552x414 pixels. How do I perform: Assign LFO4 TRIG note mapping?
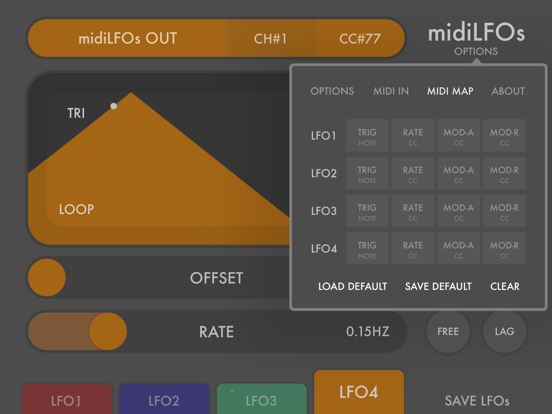click(x=367, y=249)
